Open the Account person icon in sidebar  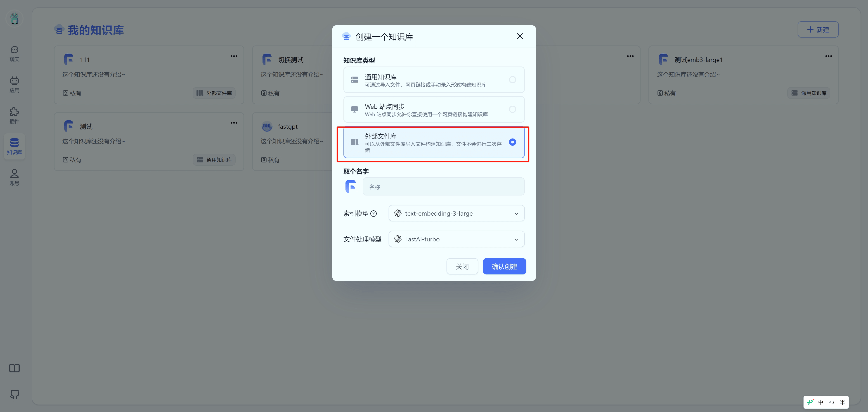coord(14,174)
